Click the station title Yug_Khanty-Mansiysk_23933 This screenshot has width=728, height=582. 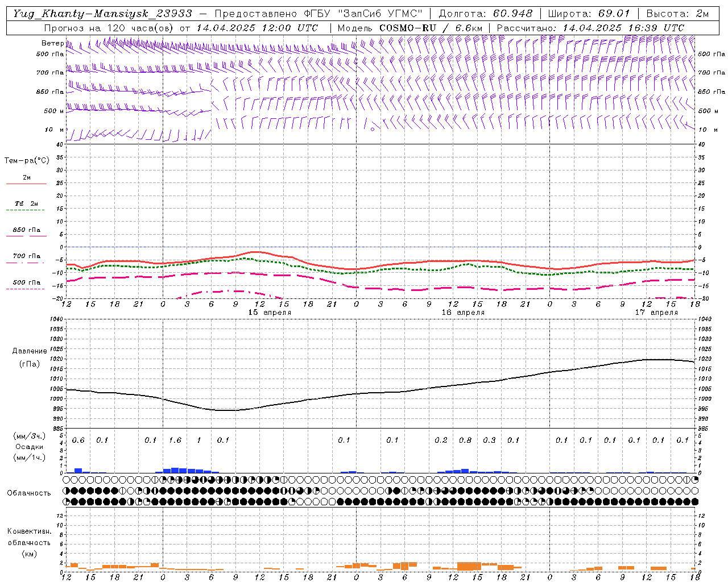(x=102, y=14)
